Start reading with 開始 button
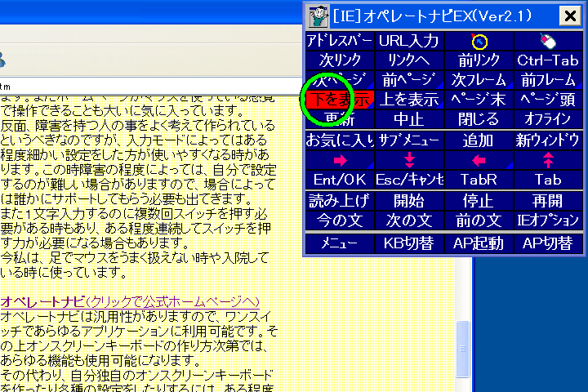Screen dimensions: 588x392 point(409,201)
